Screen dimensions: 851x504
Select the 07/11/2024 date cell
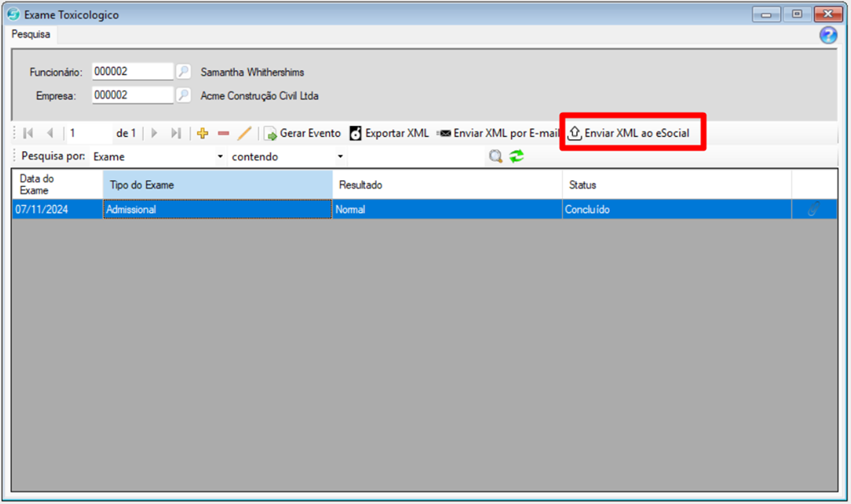coord(57,209)
